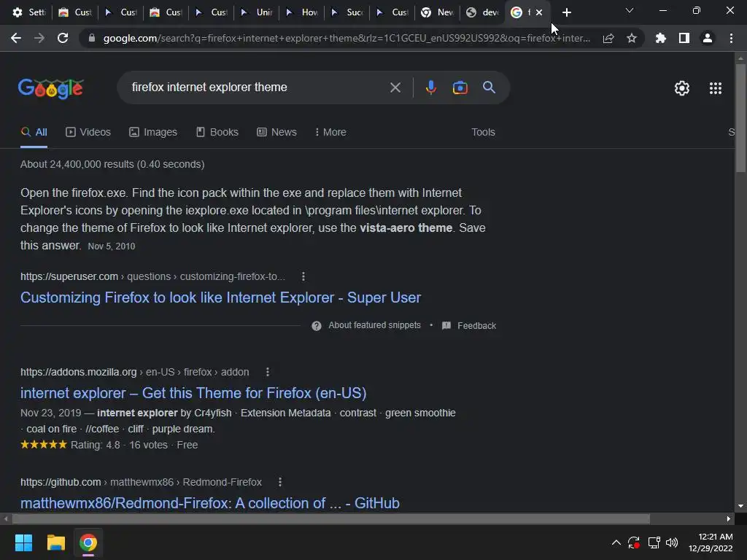Filter results by News
The height and width of the screenshot is (560, 747).
[x=276, y=133]
